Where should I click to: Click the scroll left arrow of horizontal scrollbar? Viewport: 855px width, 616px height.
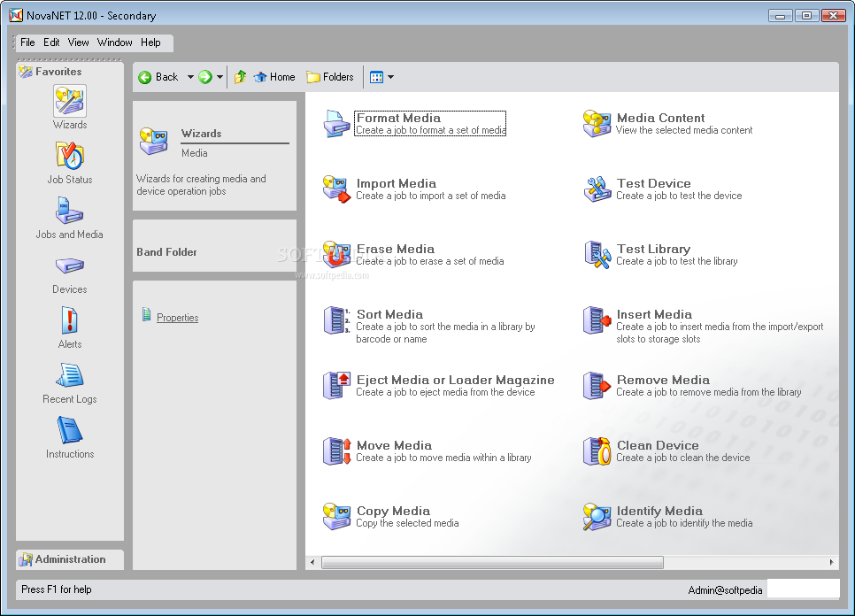(x=312, y=562)
